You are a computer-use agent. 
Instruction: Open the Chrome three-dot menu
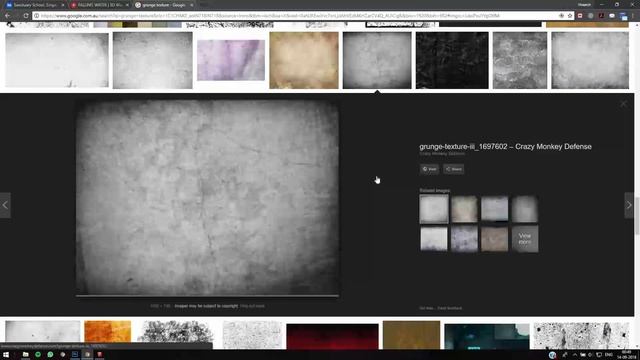click(633, 16)
